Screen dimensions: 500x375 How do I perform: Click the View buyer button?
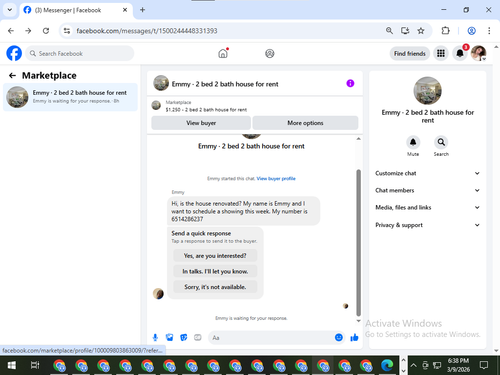pos(201,123)
